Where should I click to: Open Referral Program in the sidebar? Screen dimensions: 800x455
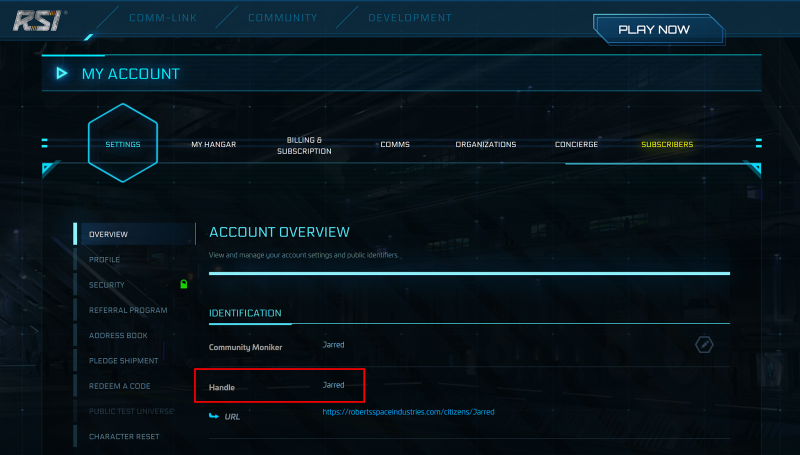[128, 310]
